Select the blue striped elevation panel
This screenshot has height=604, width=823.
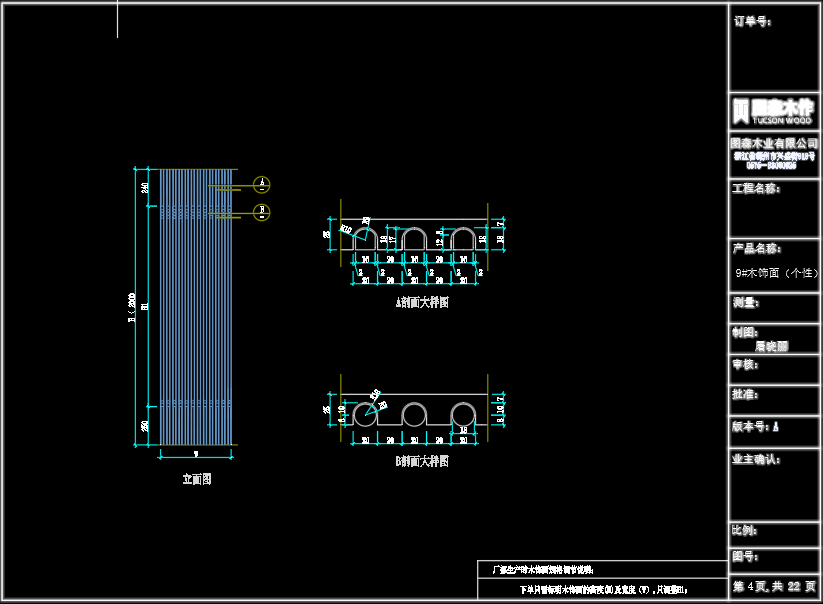point(196,306)
